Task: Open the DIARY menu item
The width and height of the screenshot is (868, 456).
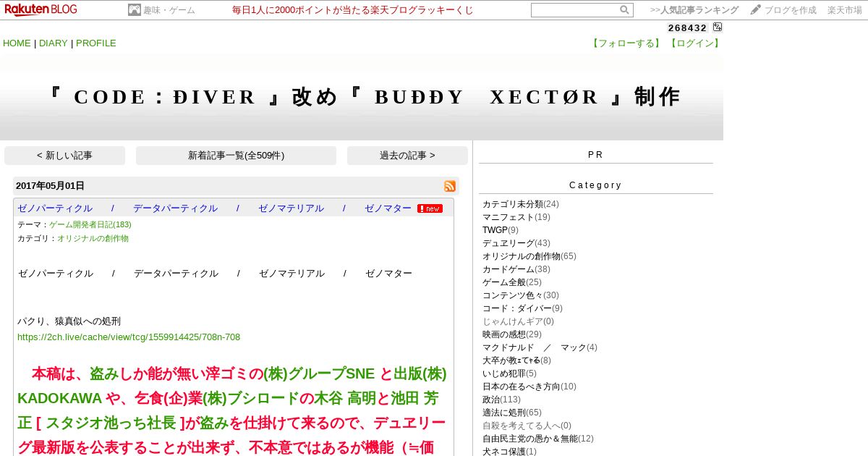Action: 54,43
